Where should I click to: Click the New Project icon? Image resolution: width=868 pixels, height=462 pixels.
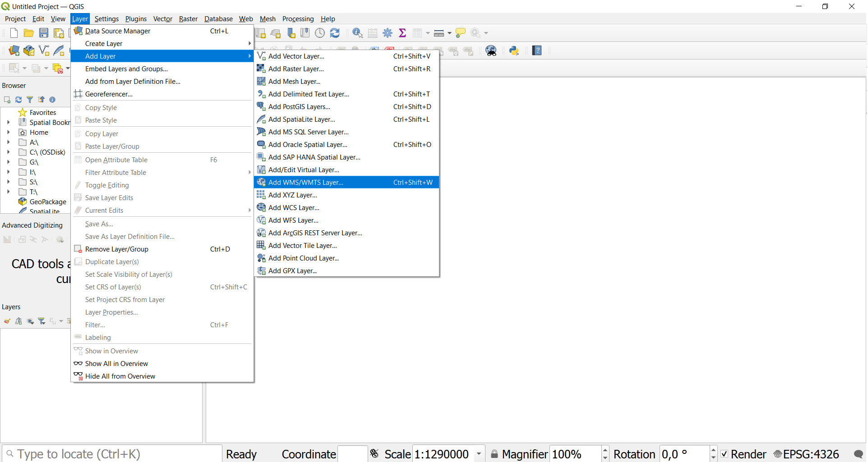click(14, 33)
